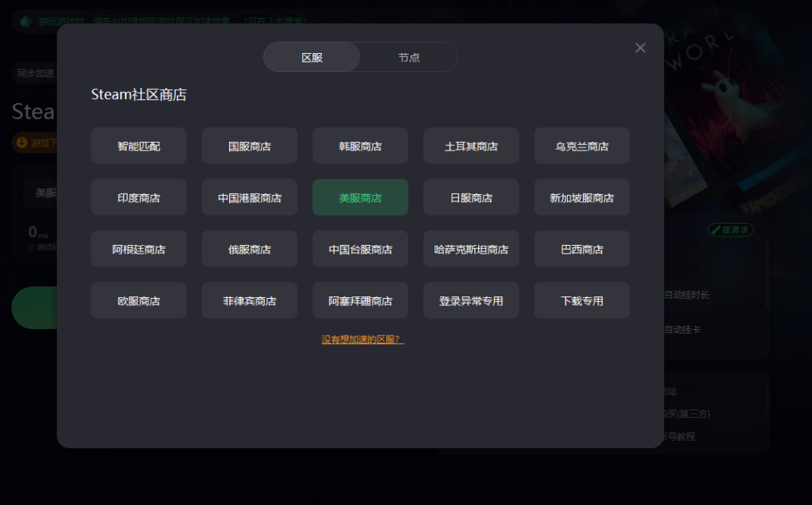Choose 欧服商店 region
The image size is (812, 505).
139,300
